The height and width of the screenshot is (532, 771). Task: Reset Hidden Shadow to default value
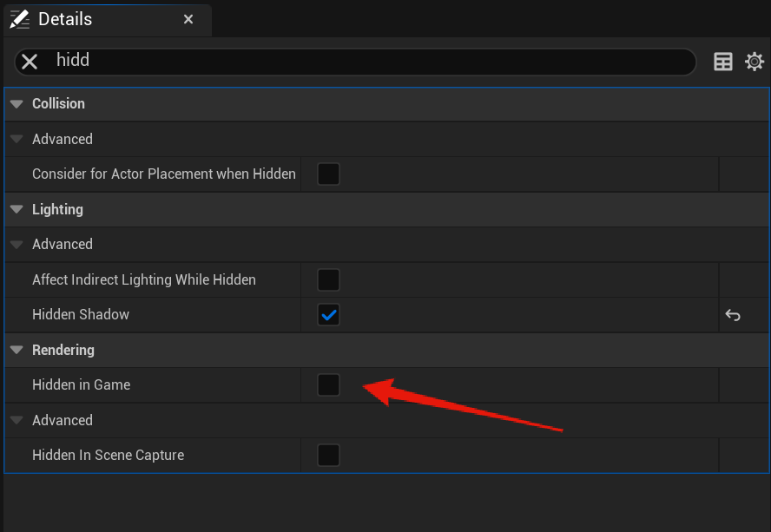click(733, 315)
